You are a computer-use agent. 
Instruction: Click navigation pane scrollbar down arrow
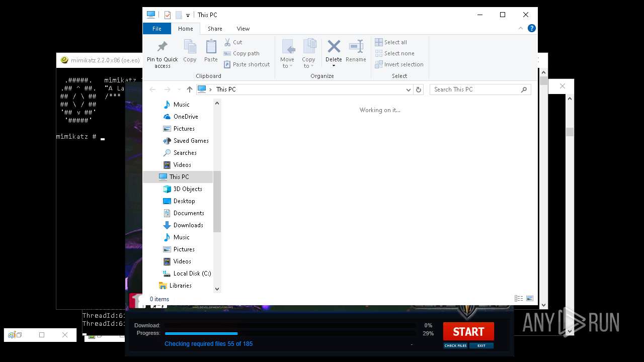click(x=217, y=289)
